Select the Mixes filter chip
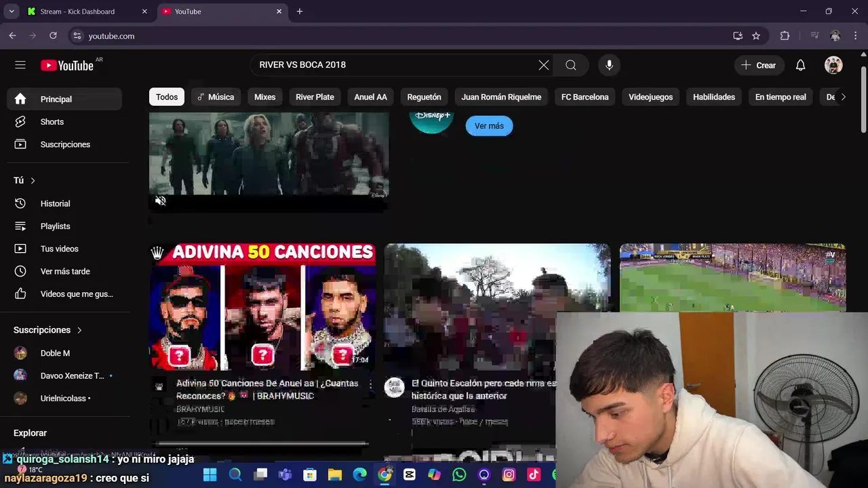The height and width of the screenshot is (488, 868). pyautogui.click(x=264, y=97)
